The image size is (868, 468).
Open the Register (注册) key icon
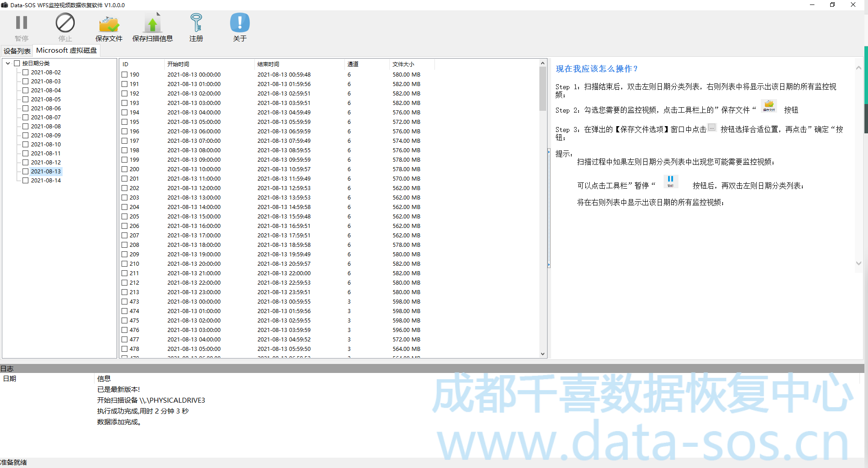196,23
